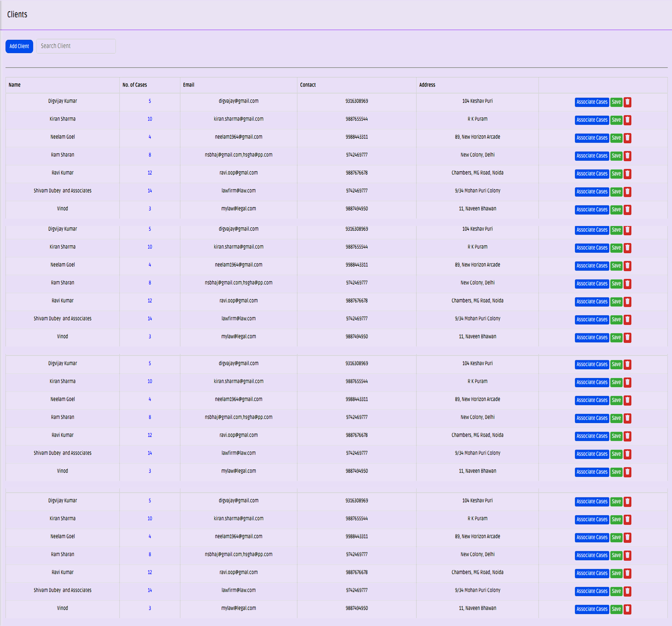
Task: Click Save on bottommost Shivam Dubey row
Action: pos(616,591)
